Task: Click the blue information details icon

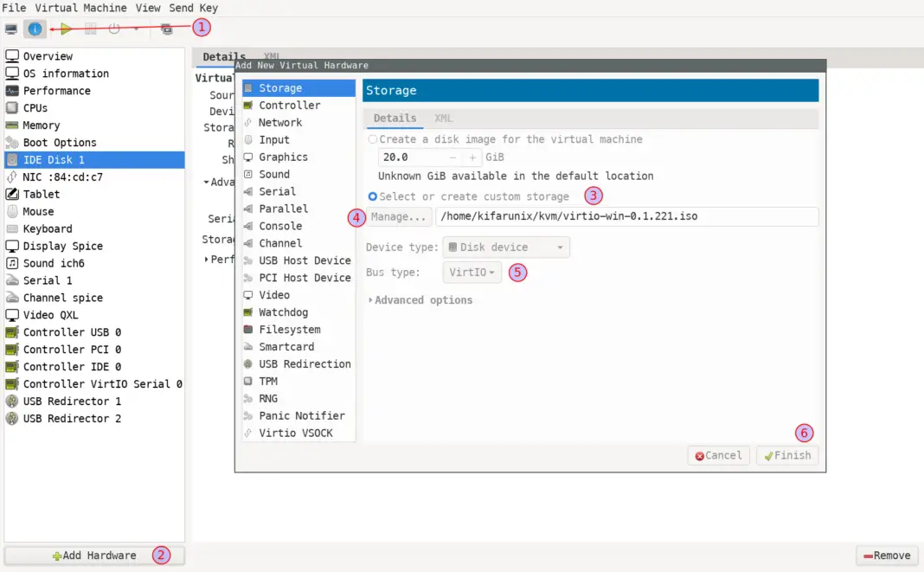Action: click(35, 29)
